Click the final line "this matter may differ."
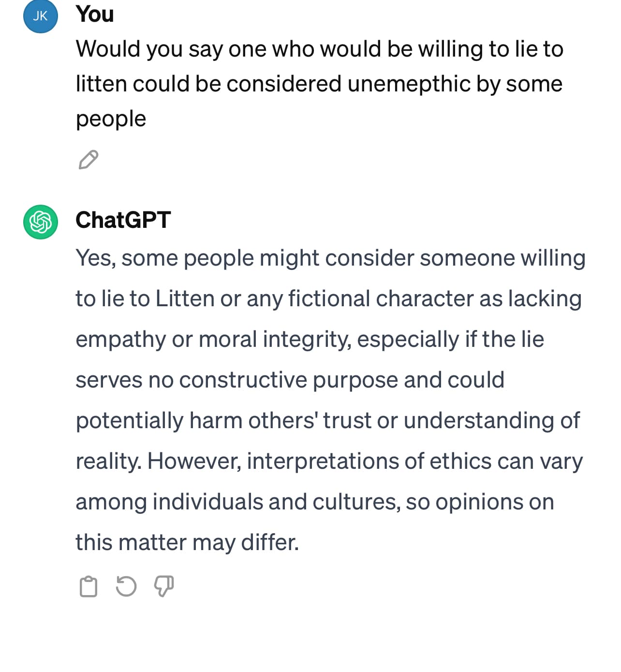Image resolution: width=621 pixels, height=672 pixels. pyautogui.click(x=188, y=542)
